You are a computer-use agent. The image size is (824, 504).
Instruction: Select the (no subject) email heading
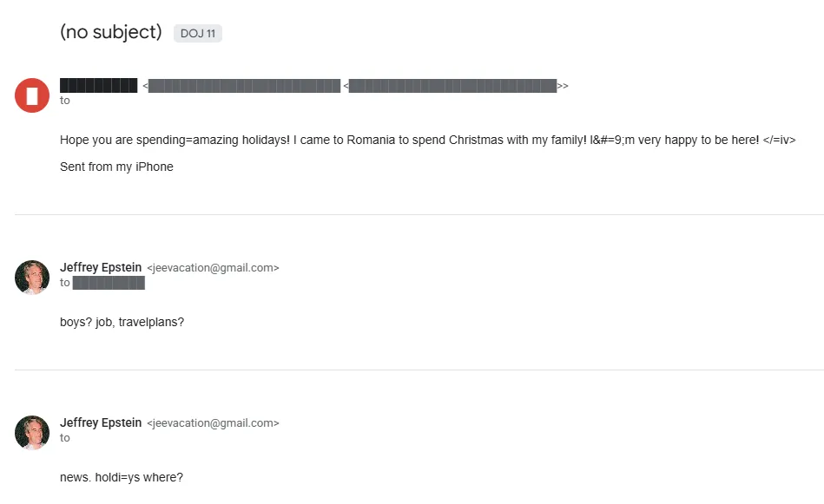point(111,32)
